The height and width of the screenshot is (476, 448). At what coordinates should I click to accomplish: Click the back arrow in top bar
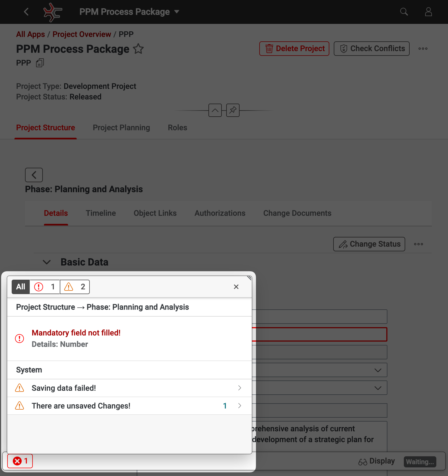click(26, 12)
